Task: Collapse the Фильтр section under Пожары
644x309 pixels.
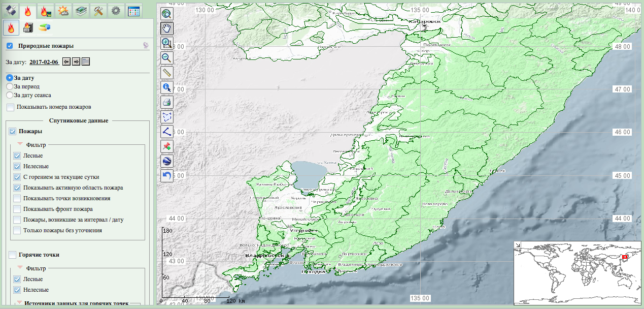Action: 21,144
